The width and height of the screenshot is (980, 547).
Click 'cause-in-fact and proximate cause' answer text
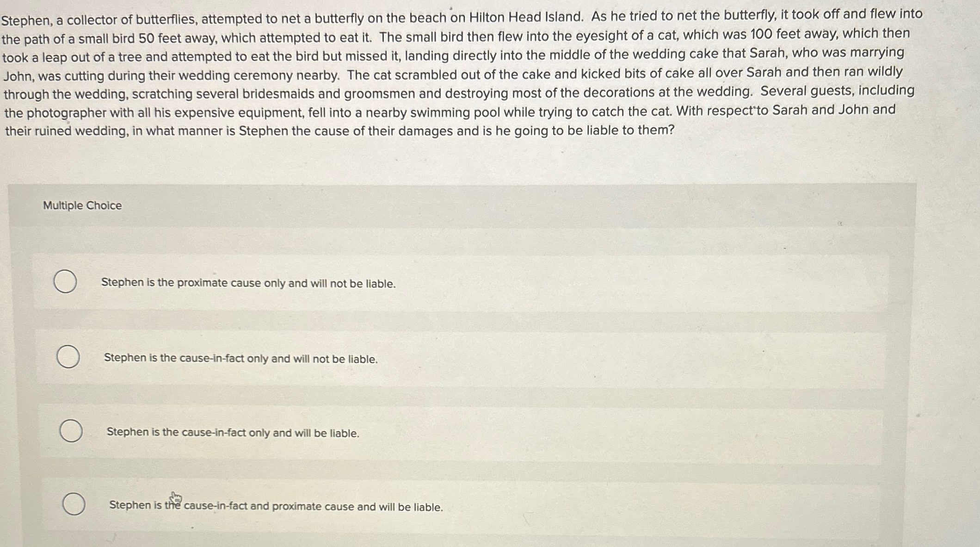coord(276,507)
